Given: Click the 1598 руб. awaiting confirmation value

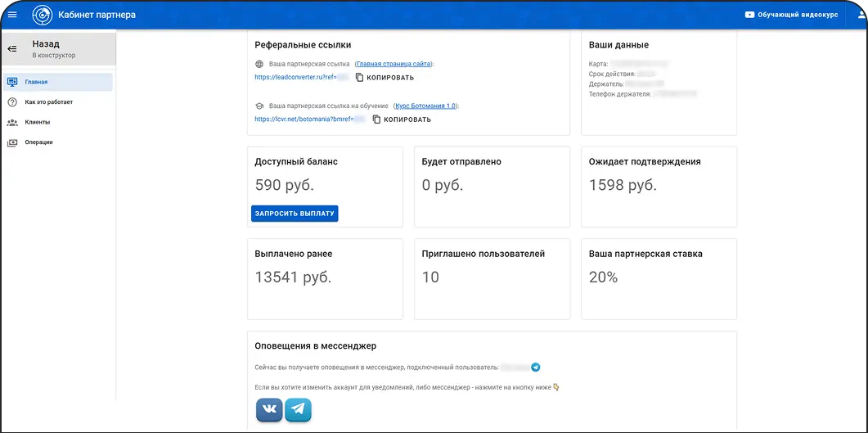Looking at the screenshot, I should pyautogui.click(x=623, y=185).
